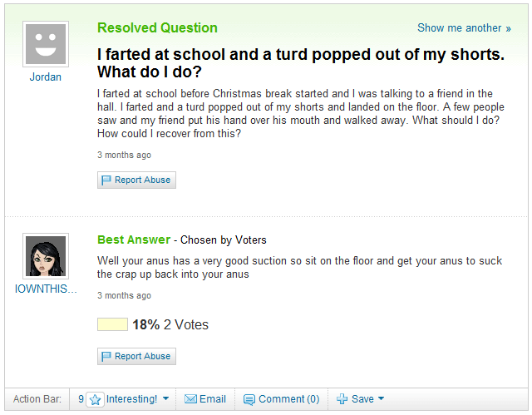Click the flag icon in answer's Report Abuse
The width and height of the screenshot is (532, 415).
[x=106, y=356]
